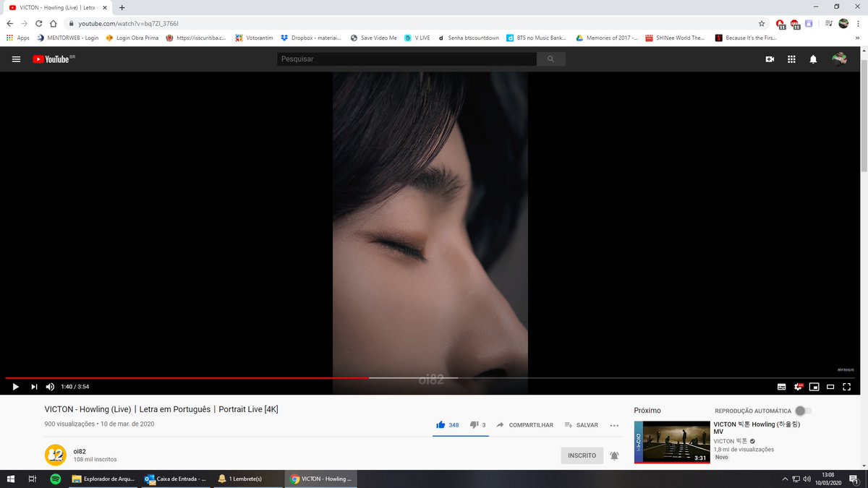Screen dimensions: 868x488
Task: Open Spotify from the taskbar
Action: coord(56,479)
